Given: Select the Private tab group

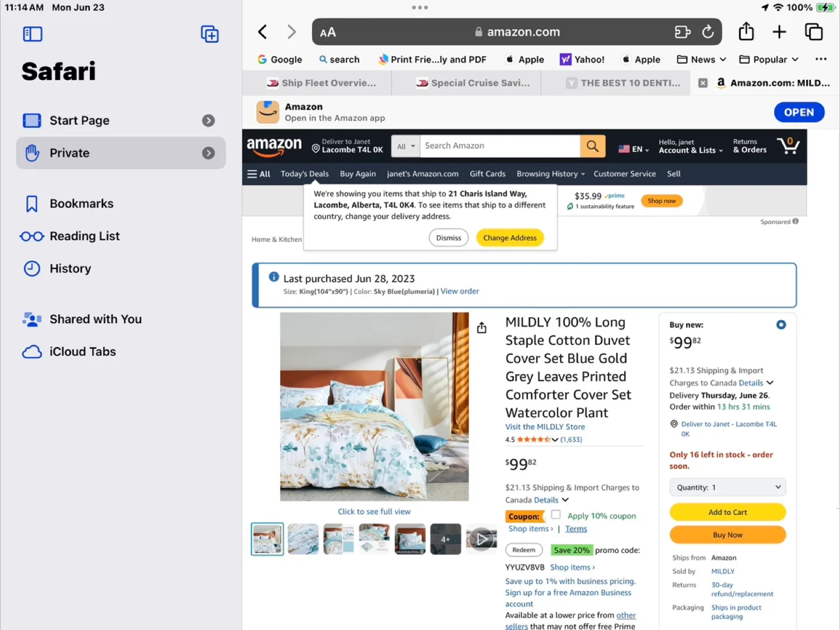Looking at the screenshot, I should [x=121, y=153].
